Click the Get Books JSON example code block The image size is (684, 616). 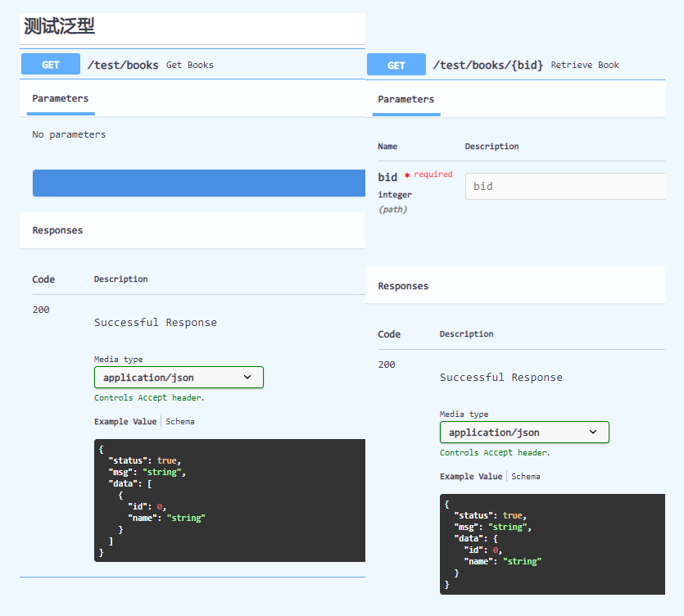point(229,500)
